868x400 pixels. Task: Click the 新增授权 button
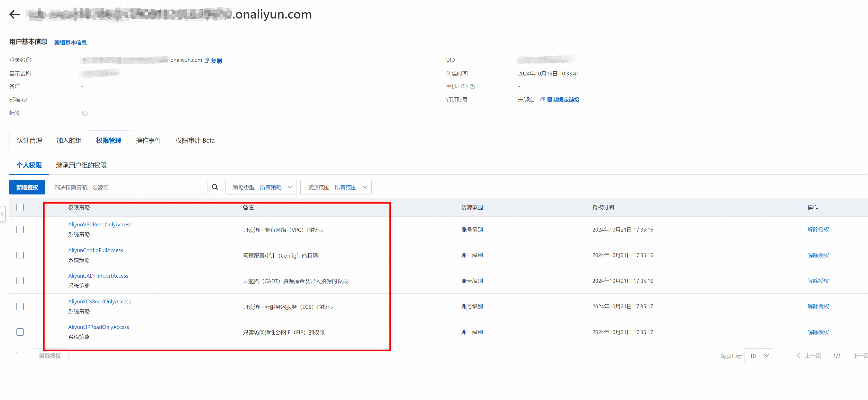click(x=27, y=187)
